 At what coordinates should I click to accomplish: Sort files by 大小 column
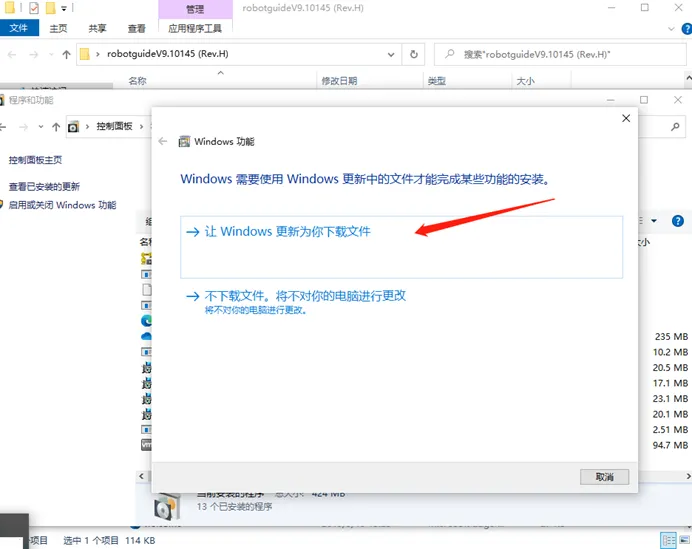pos(525,81)
